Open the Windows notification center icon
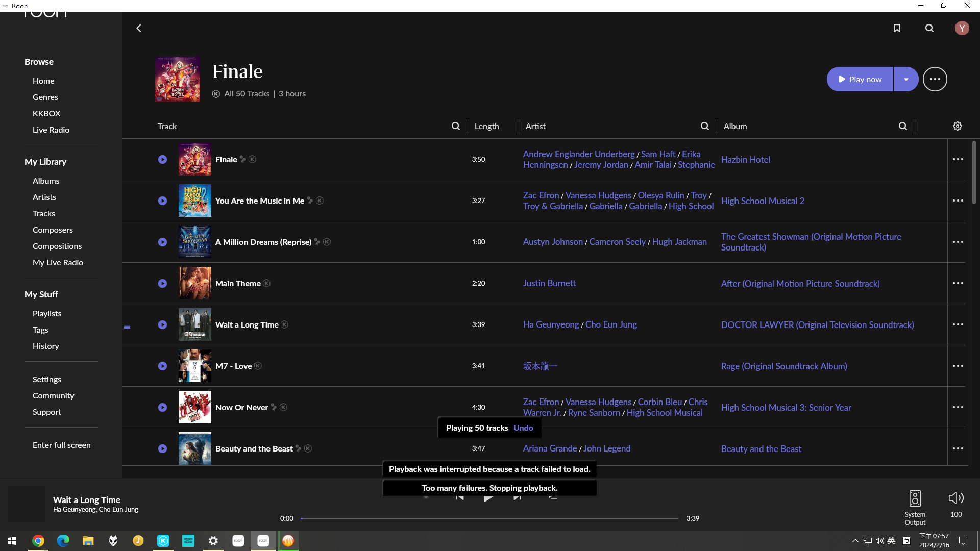980x551 pixels. tap(963, 541)
